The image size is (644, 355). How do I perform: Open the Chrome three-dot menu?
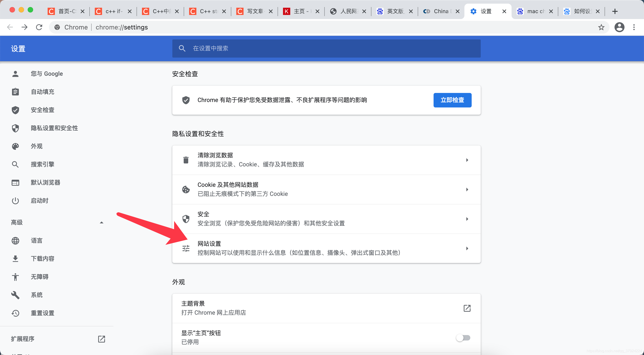tap(634, 27)
